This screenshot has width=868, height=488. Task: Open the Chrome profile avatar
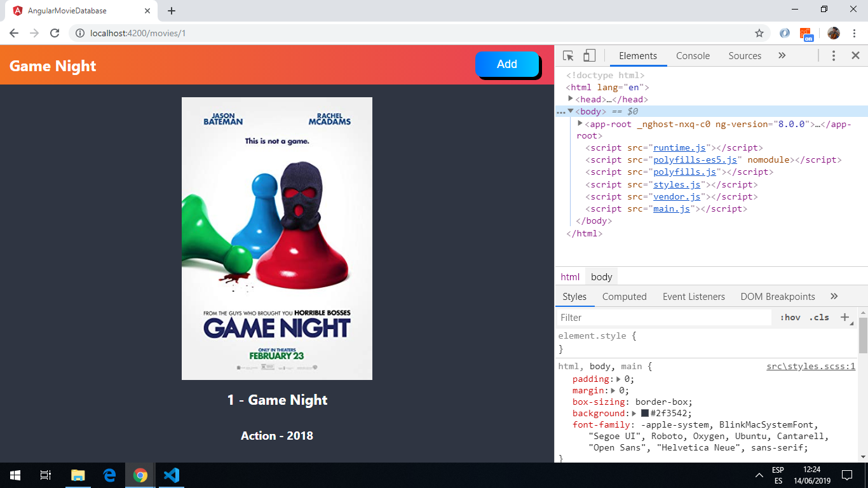click(834, 33)
